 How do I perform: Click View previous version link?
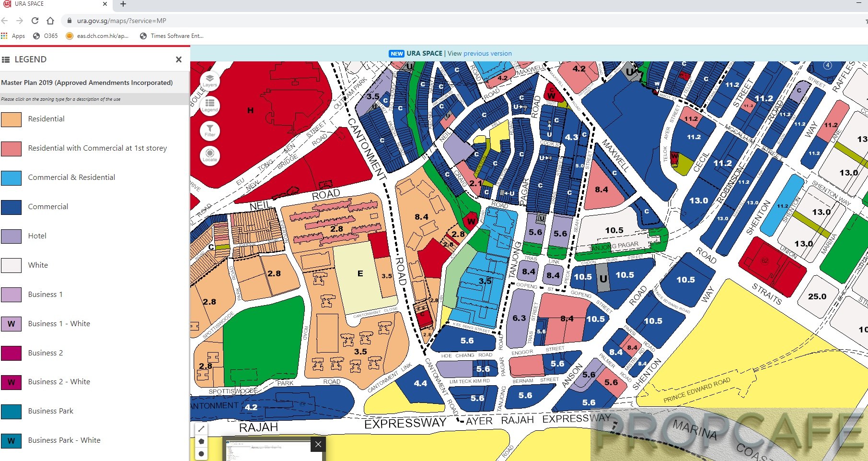[x=479, y=54]
